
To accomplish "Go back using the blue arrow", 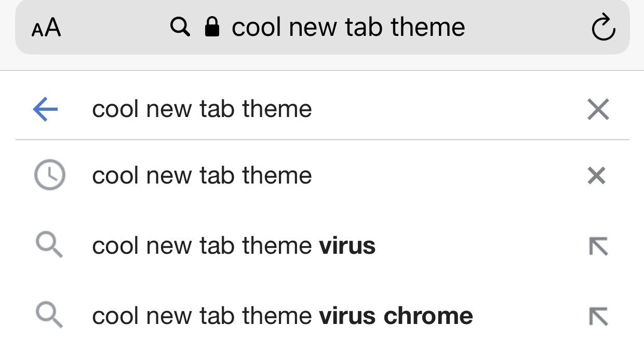I will click(46, 110).
